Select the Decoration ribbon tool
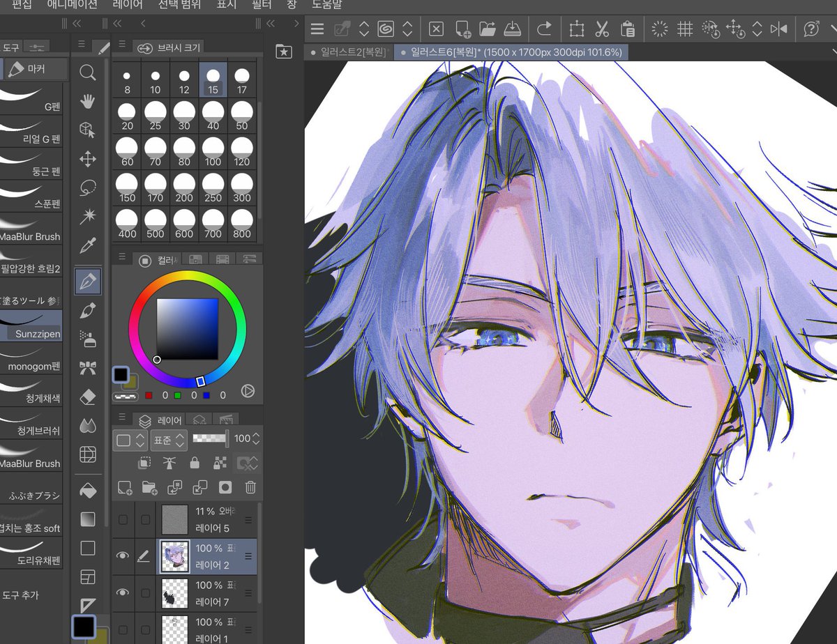The height and width of the screenshot is (644, 837). point(88,367)
